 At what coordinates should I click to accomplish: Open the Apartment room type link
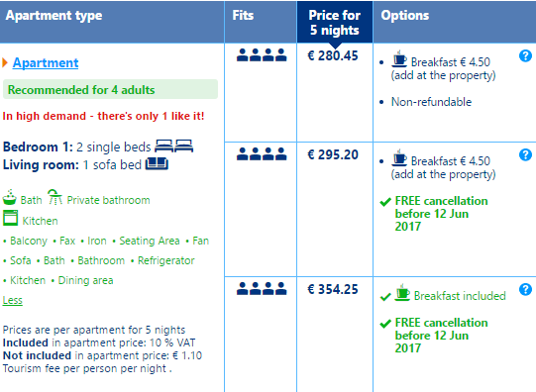(46, 62)
